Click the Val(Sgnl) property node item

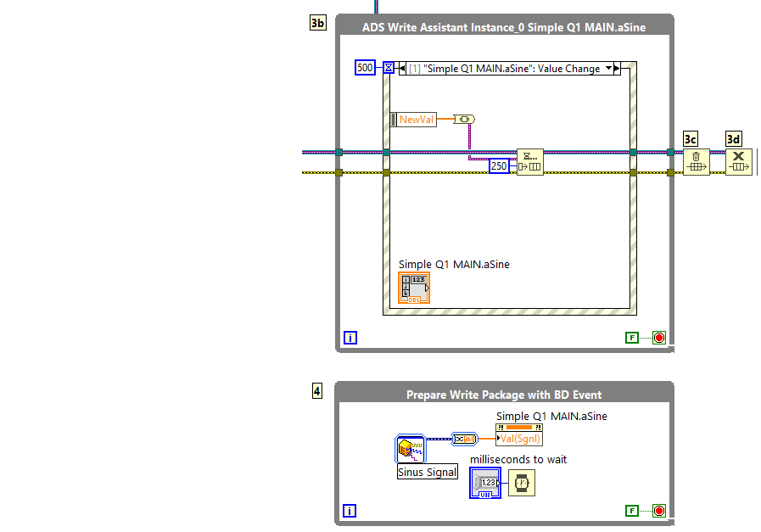[x=519, y=439]
